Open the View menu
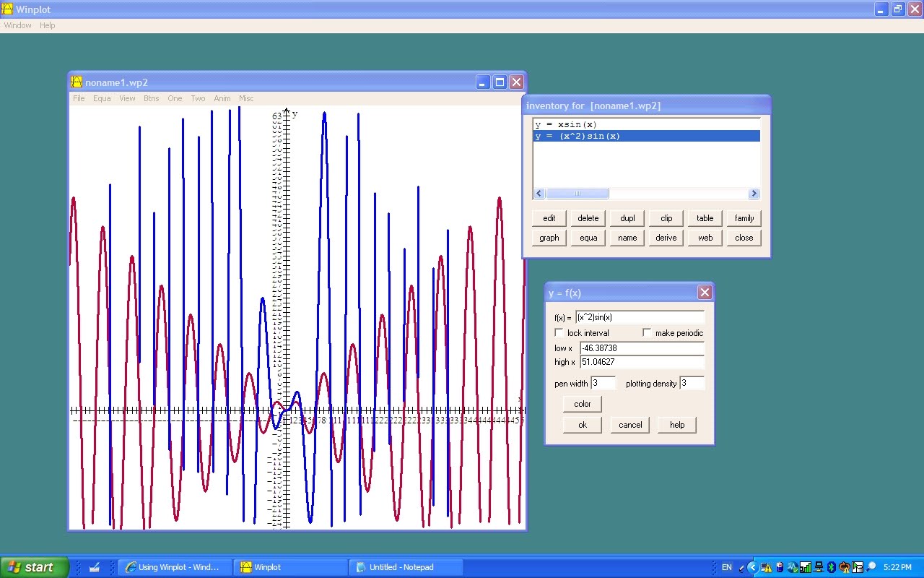The width and height of the screenshot is (924, 578). (x=127, y=98)
